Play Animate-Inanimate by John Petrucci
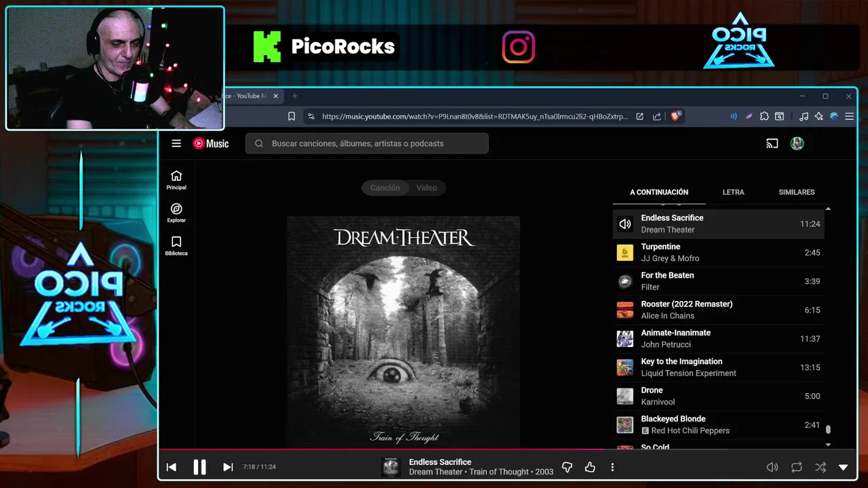 (x=719, y=338)
